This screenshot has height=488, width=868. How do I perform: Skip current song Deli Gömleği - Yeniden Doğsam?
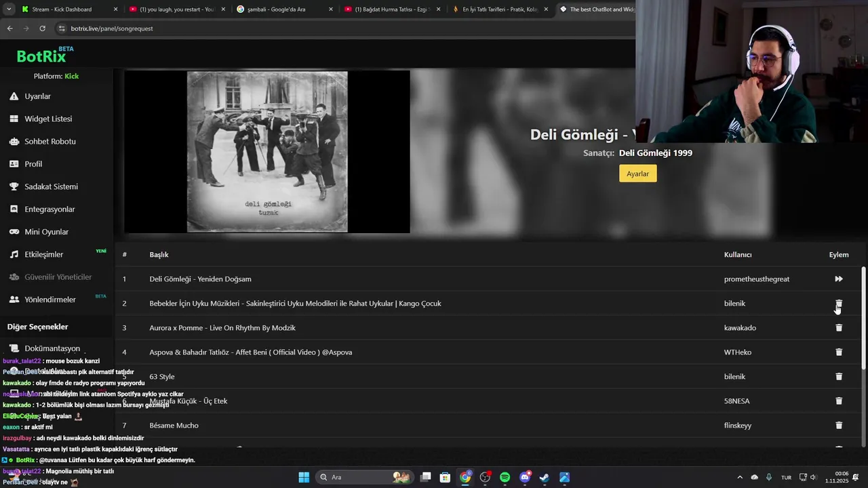[x=839, y=279]
